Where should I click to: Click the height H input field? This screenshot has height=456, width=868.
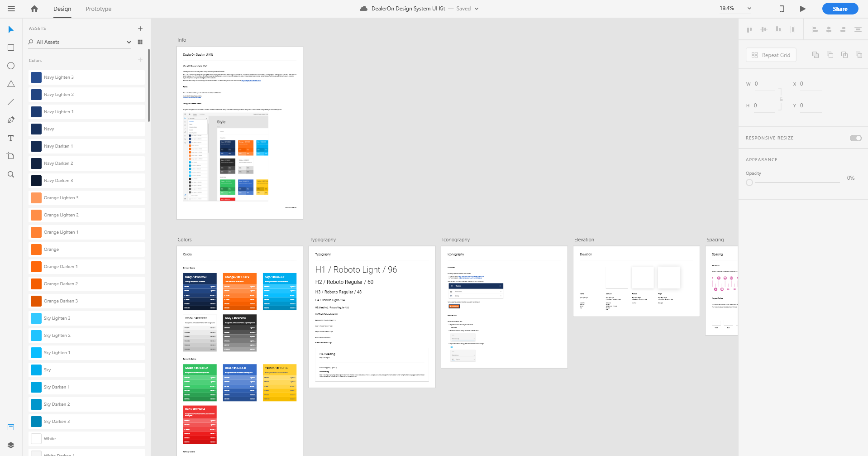coord(765,106)
